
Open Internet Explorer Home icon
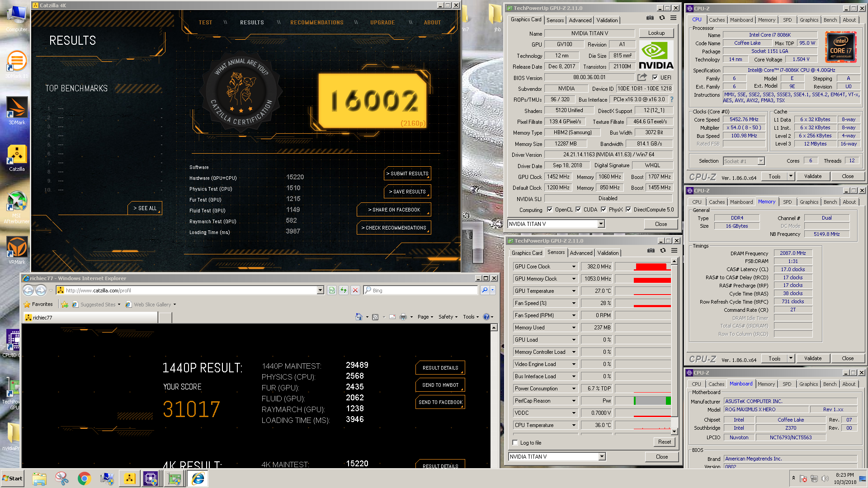[x=359, y=317]
